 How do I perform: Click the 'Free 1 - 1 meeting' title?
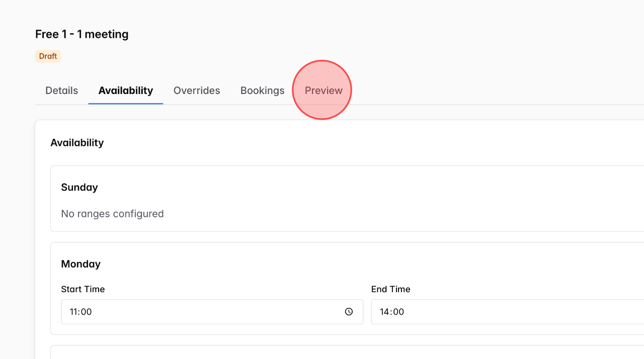(82, 34)
